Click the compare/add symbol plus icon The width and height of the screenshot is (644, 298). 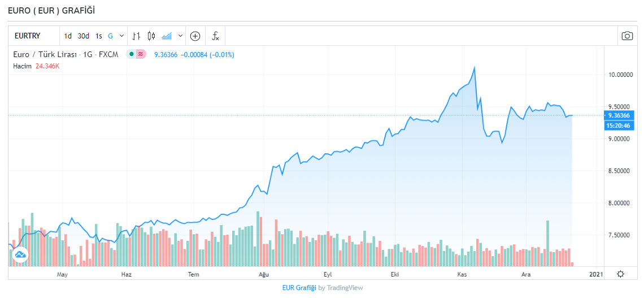(195, 36)
